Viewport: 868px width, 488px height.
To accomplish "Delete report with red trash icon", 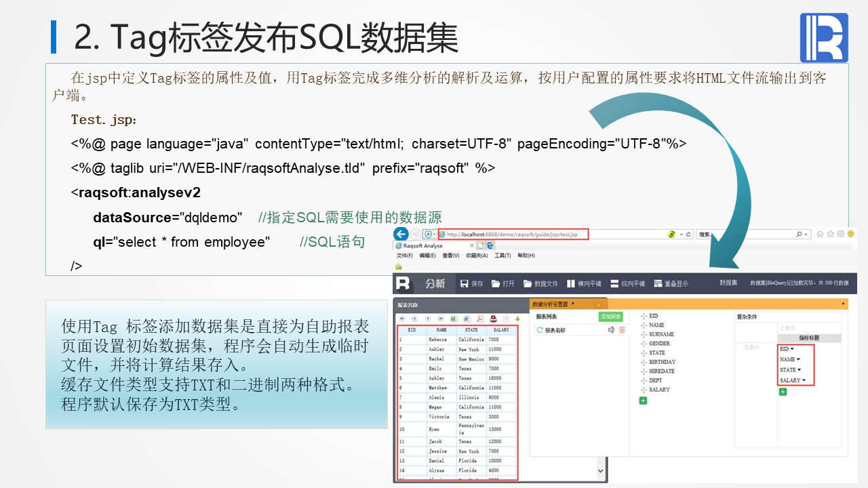I will click(622, 330).
